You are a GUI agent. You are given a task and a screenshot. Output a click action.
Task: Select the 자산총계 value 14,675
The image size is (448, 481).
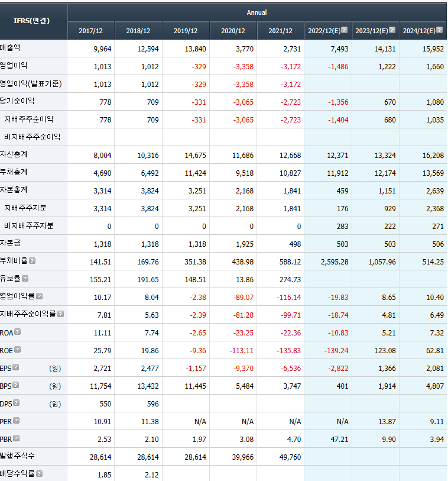[195, 156]
